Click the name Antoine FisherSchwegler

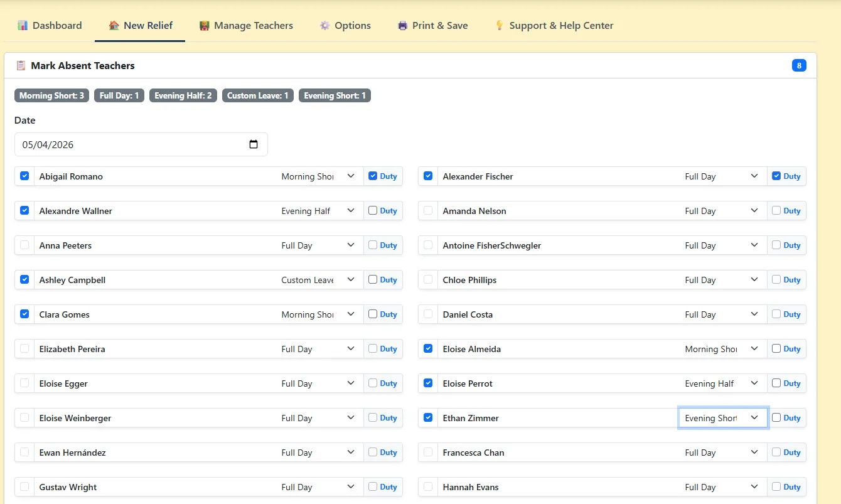(x=492, y=245)
